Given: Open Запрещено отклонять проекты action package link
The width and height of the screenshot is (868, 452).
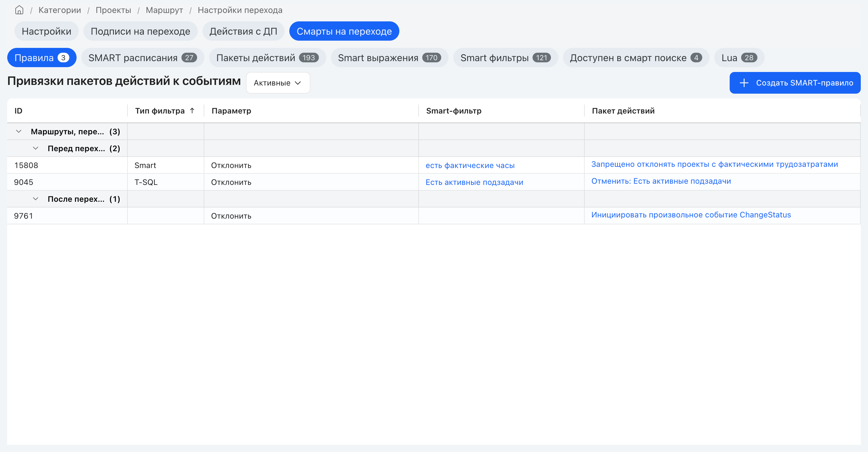Looking at the screenshot, I should pyautogui.click(x=714, y=164).
